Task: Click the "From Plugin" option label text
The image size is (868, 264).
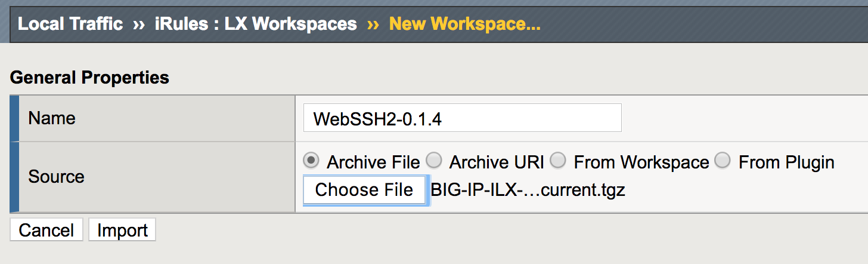Action: pyautogui.click(x=786, y=162)
